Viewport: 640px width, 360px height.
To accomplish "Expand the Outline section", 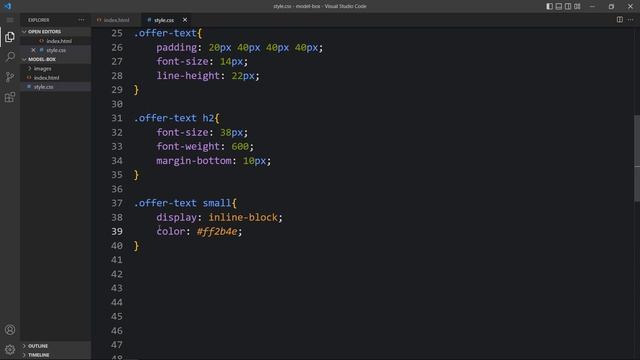I will (56, 346).
